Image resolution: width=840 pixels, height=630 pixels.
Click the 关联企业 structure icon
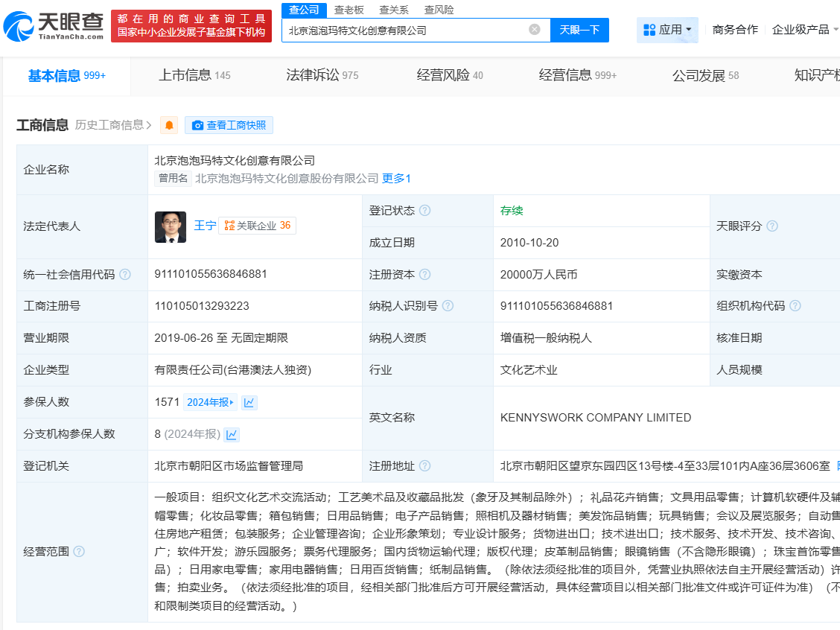229,226
